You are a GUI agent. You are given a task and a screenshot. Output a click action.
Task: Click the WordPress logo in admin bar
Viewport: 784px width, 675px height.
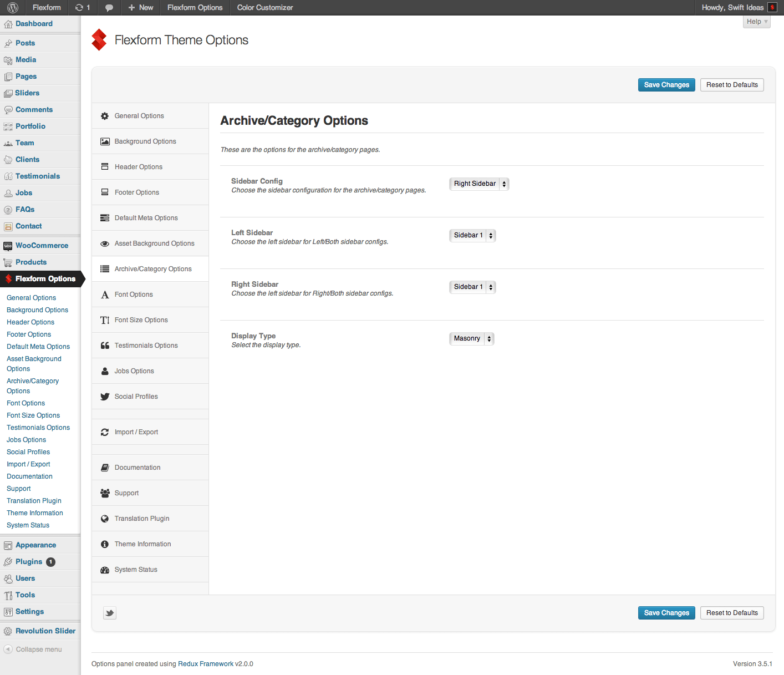[13, 8]
